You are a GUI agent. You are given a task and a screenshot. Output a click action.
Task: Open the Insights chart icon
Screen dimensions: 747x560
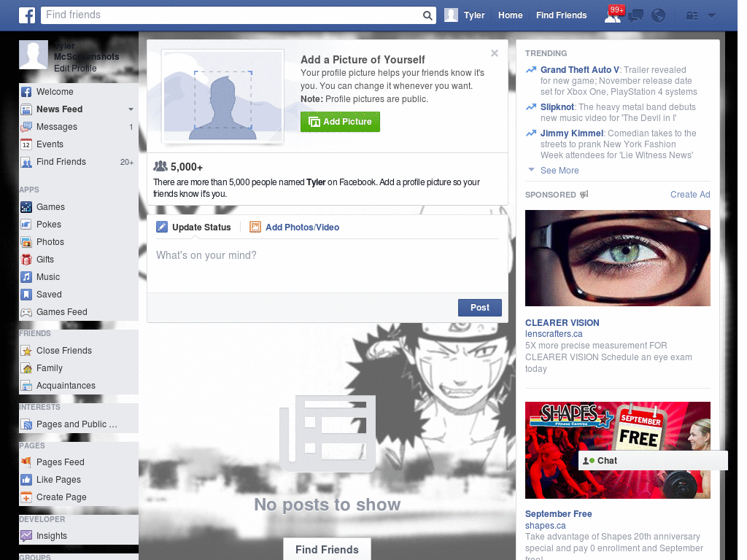coord(26,536)
